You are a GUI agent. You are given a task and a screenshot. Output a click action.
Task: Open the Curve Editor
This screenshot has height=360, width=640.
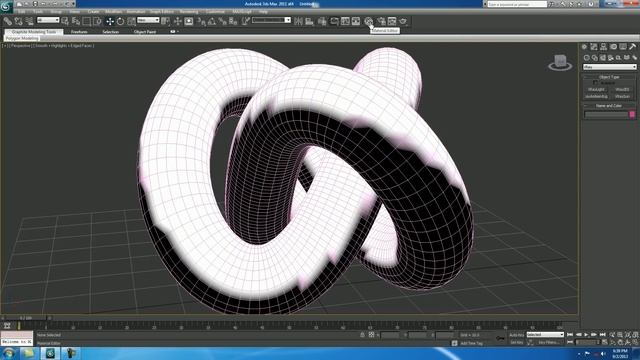tap(345, 21)
